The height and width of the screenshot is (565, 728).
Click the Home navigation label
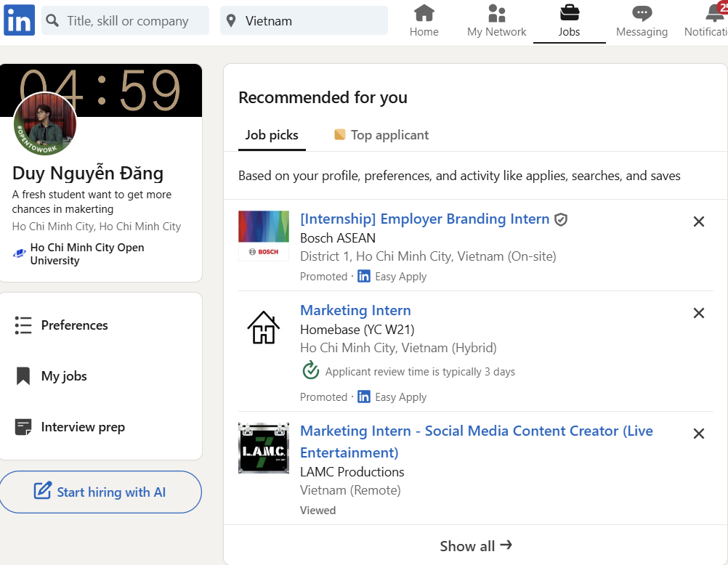[424, 32]
